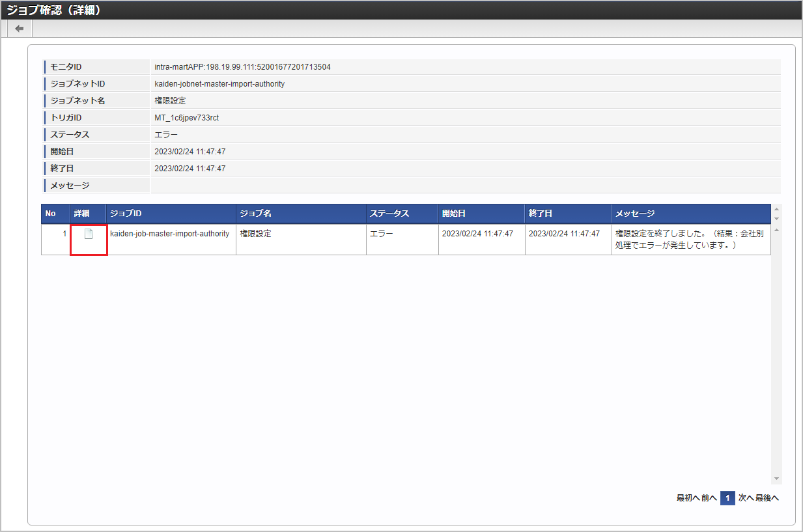The image size is (803, 532).
Task: Click the error message cell 権限設定を終了しました
Action: [x=691, y=240]
